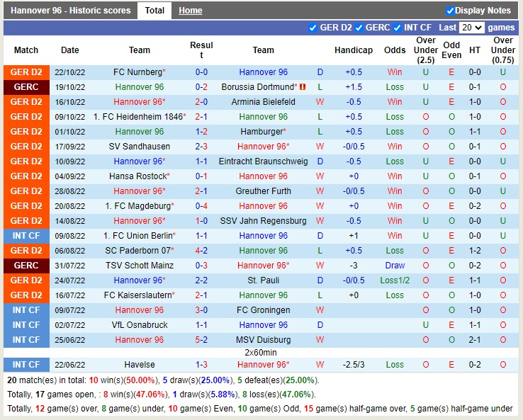Click 5-2 score of MSV Duisburg match
This screenshot has height=420, width=523.
tap(201, 340)
